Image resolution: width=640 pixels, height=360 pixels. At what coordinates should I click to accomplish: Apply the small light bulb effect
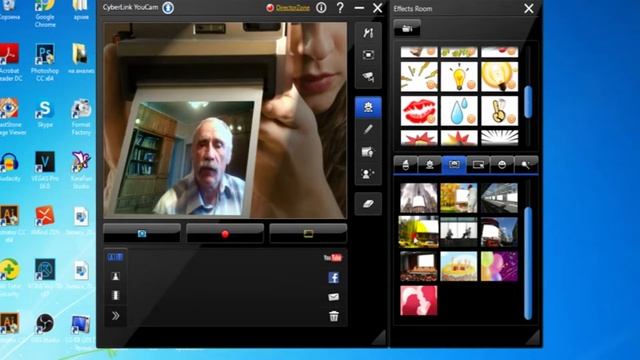tap(459, 77)
